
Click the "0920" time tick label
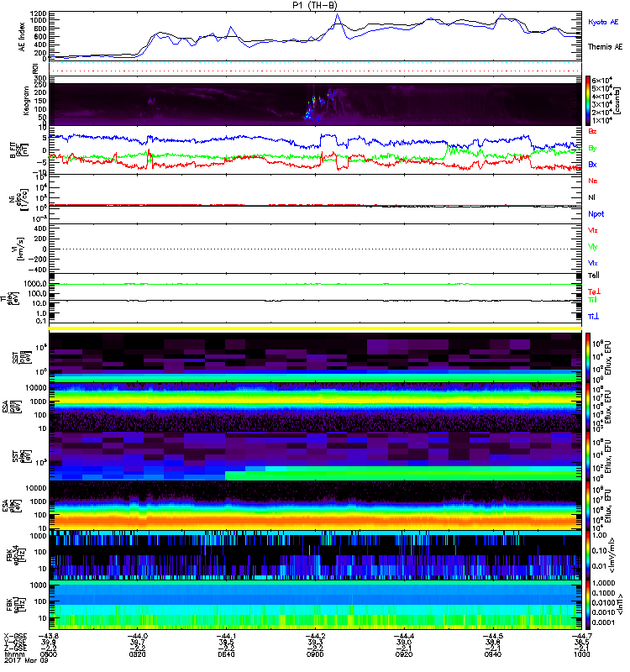point(404,654)
